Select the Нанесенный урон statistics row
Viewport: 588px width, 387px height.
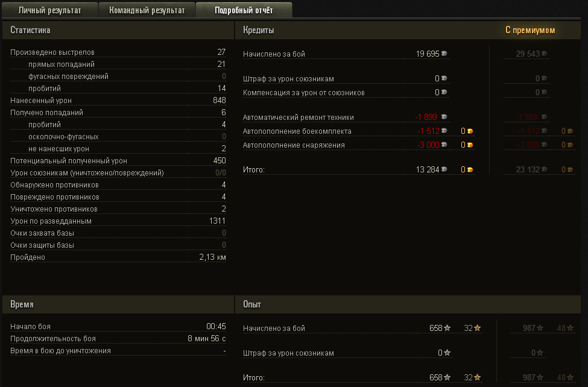click(118, 100)
